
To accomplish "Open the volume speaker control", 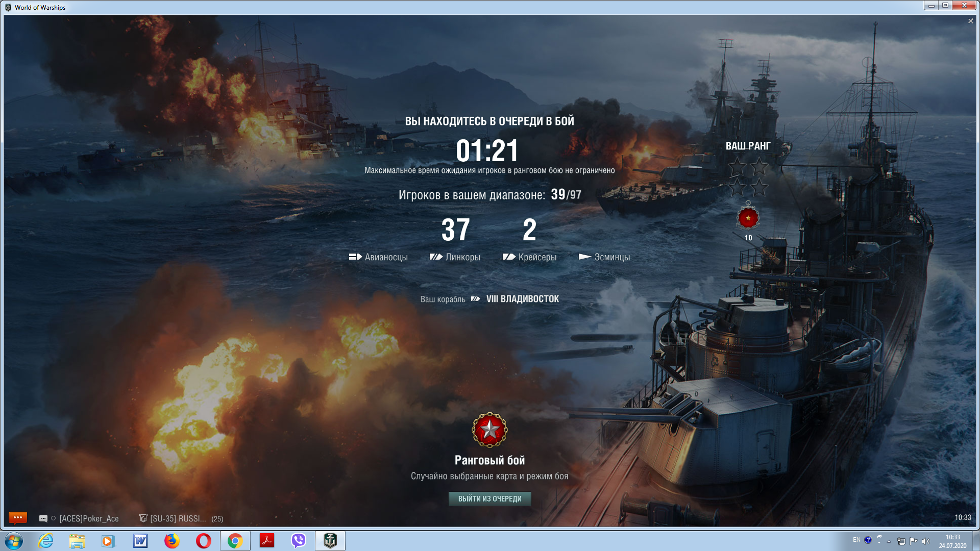I will pyautogui.click(x=925, y=541).
